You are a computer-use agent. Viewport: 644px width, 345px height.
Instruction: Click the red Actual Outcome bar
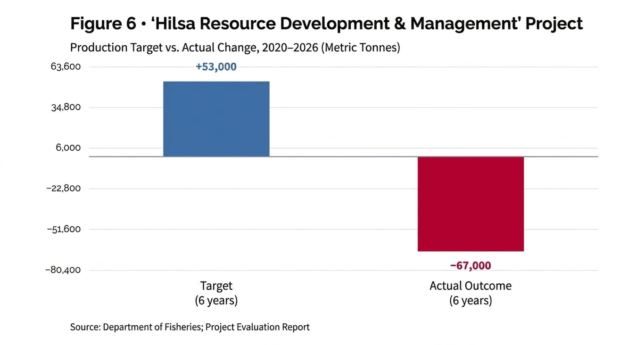pyautogui.click(x=471, y=204)
